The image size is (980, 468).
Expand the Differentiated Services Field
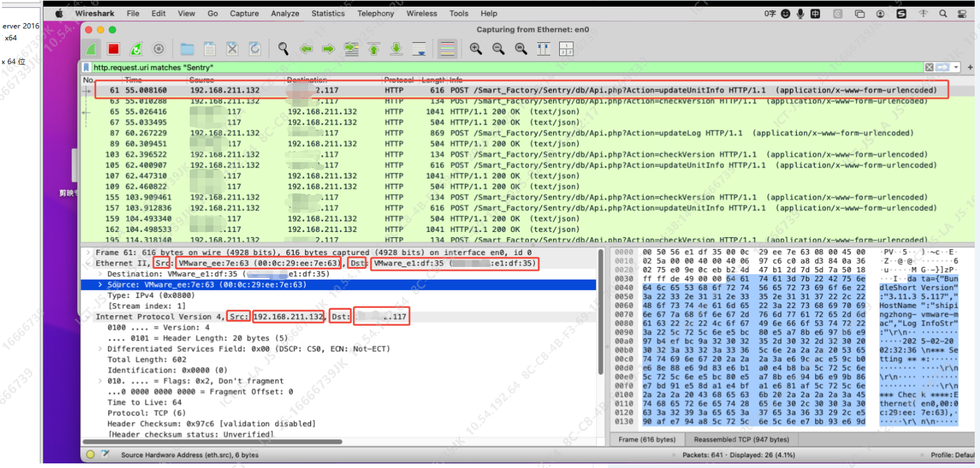pos(100,349)
